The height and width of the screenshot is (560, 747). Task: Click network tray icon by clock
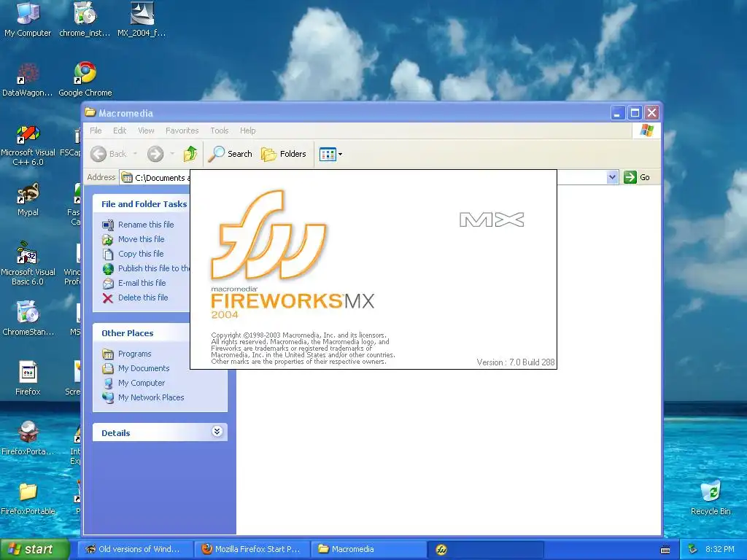(x=693, y=549)
